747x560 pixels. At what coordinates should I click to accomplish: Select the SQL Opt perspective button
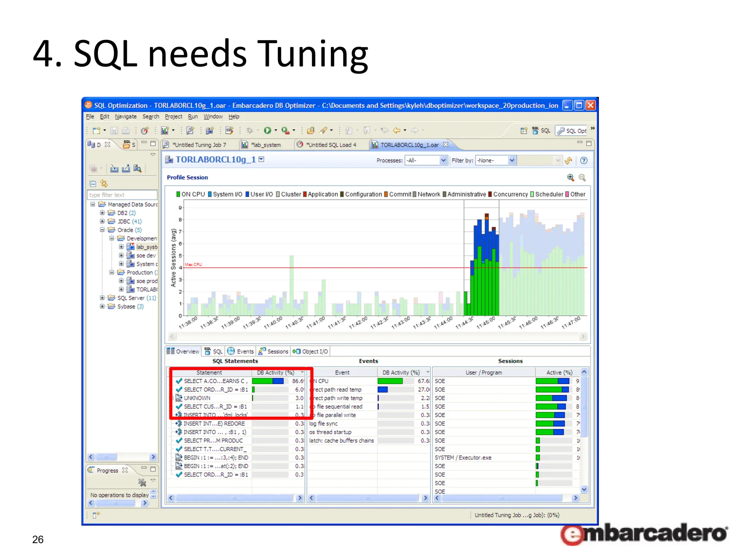[572, 131]
